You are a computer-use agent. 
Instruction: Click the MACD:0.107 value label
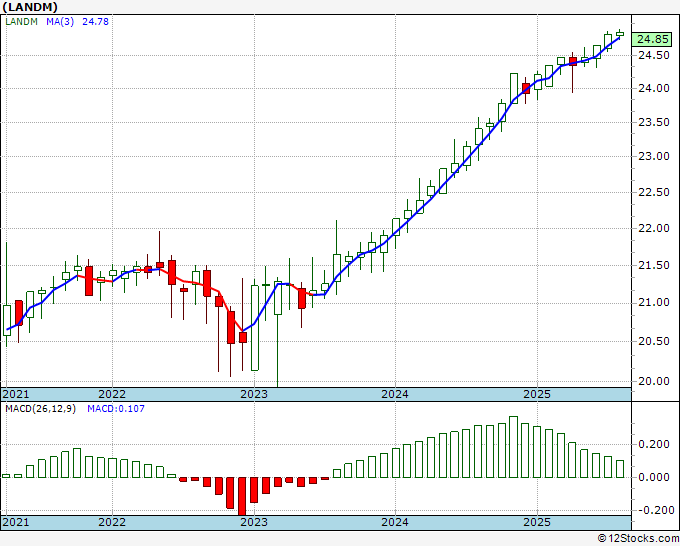click(116, 409)
